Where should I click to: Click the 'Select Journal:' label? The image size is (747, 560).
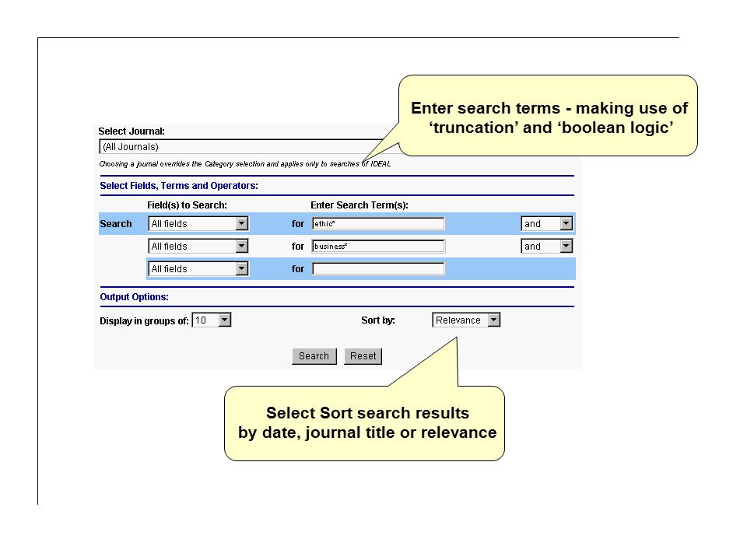click(132, 131)
